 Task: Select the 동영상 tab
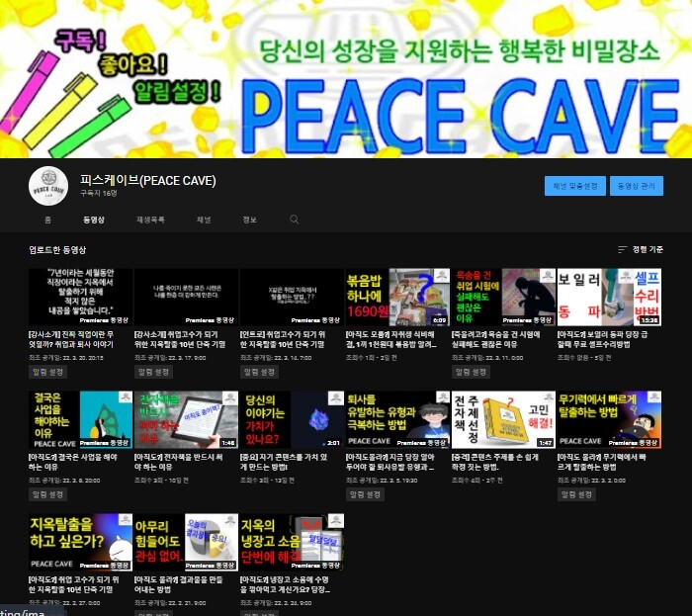point(94,220)
